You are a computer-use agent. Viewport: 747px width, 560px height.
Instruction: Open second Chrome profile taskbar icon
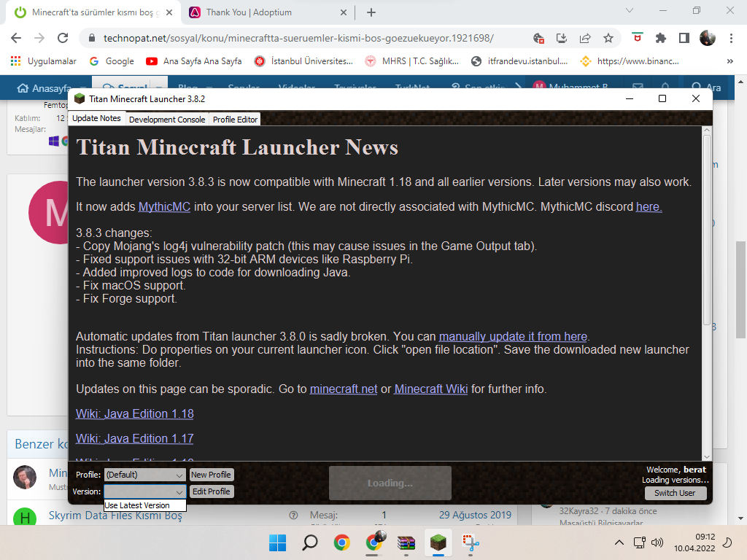[x=374, y=542]
